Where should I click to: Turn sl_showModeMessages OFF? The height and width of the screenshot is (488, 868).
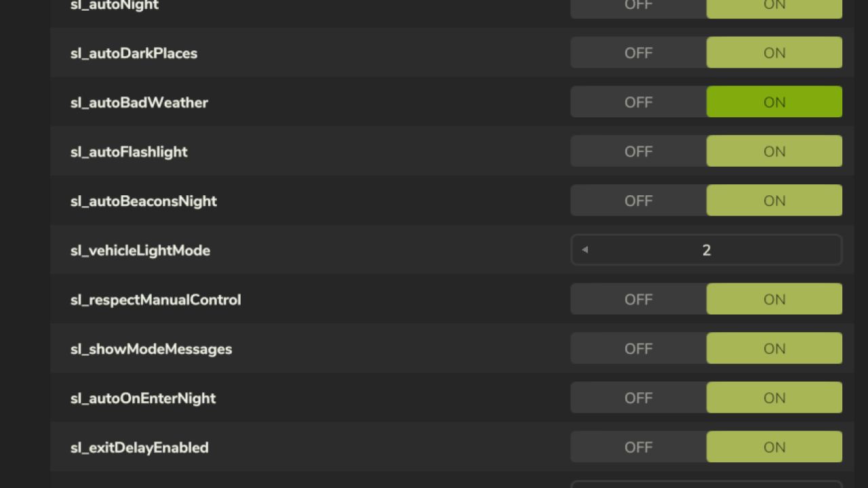(x=638, y=348)
